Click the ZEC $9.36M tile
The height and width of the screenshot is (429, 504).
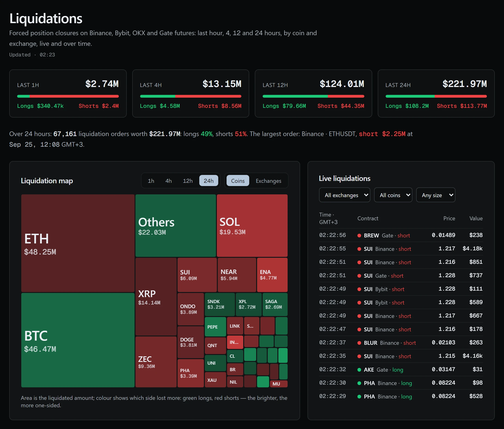(156, 362)
